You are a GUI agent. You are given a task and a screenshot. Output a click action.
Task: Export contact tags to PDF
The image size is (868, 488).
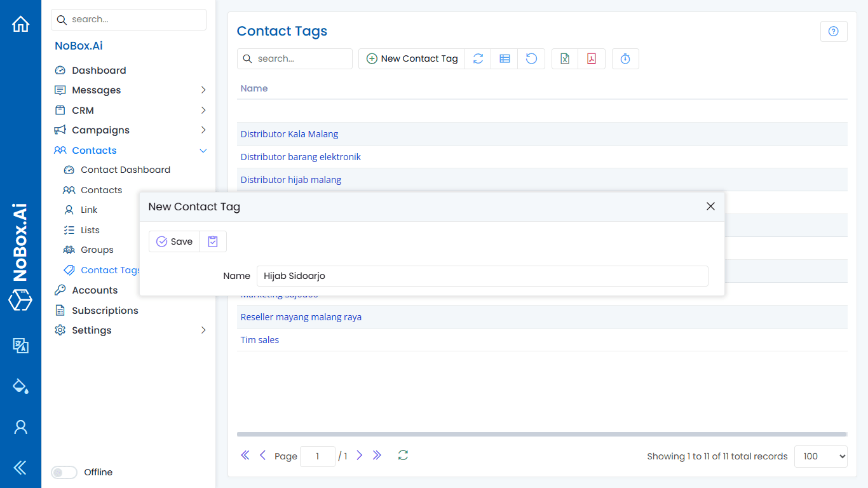591,58
